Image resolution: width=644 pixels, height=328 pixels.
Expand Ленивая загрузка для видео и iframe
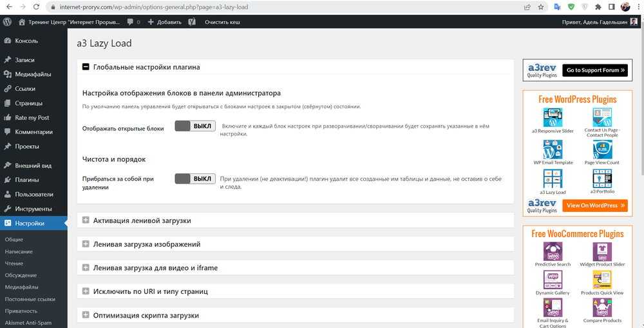tap(86, 267)
